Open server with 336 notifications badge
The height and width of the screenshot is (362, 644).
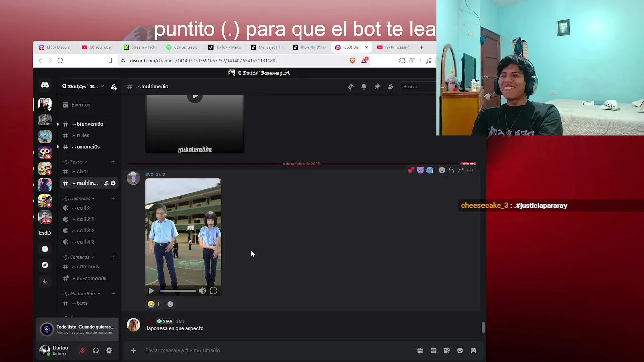point(45,217)
